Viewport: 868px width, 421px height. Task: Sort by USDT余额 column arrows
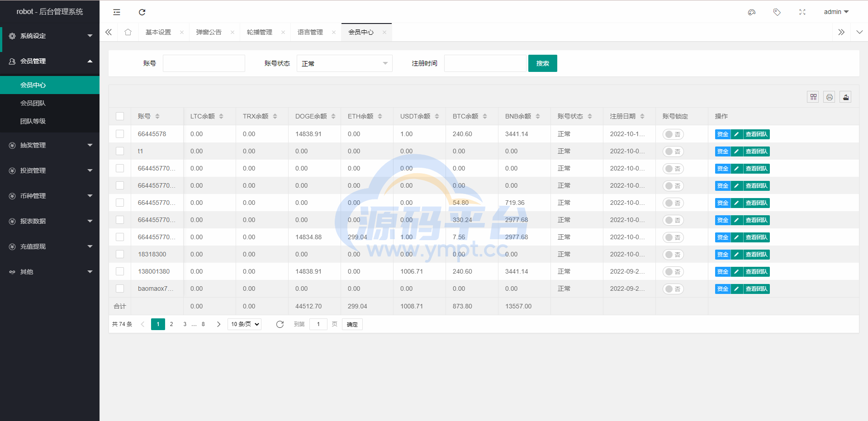pos(437,116)
